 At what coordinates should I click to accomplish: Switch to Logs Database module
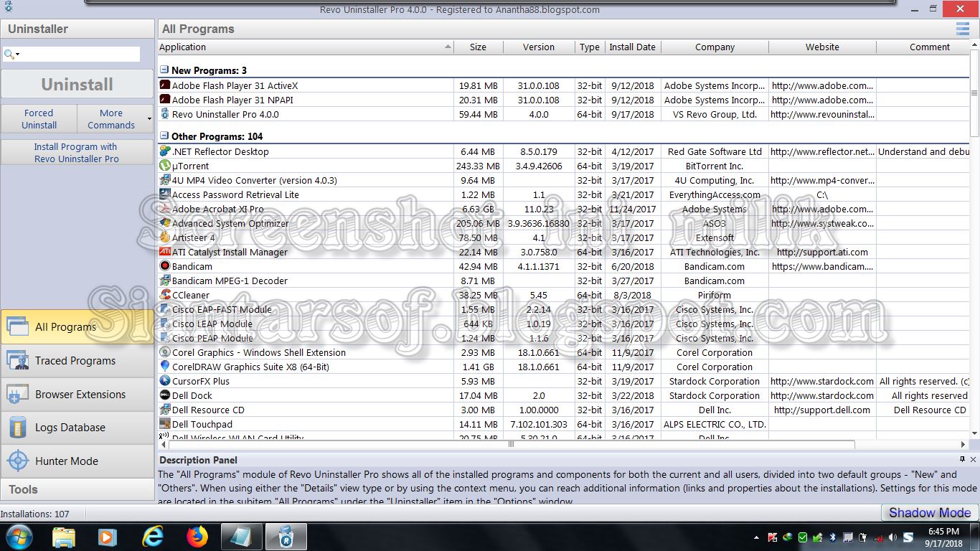[77, 428]
